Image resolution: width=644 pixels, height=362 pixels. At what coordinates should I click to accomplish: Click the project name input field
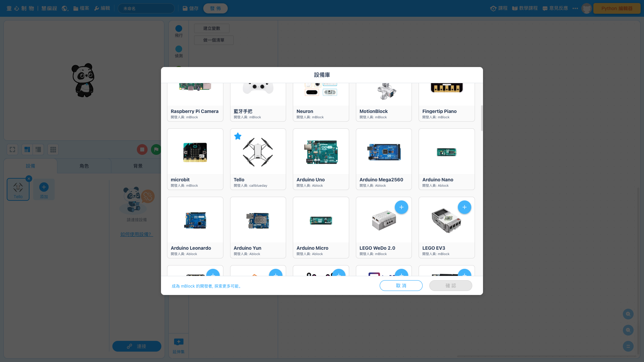pos(146,8)
